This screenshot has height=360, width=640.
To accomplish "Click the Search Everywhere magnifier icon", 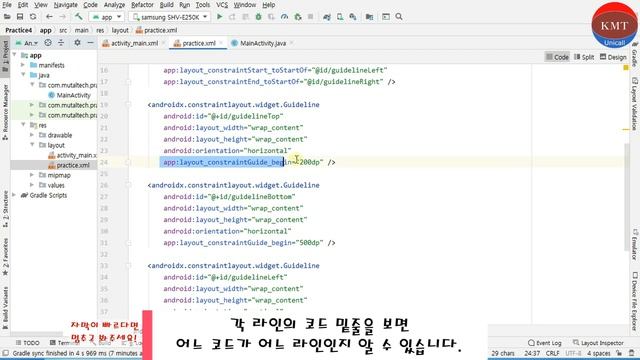I will (x=399, y=17).
